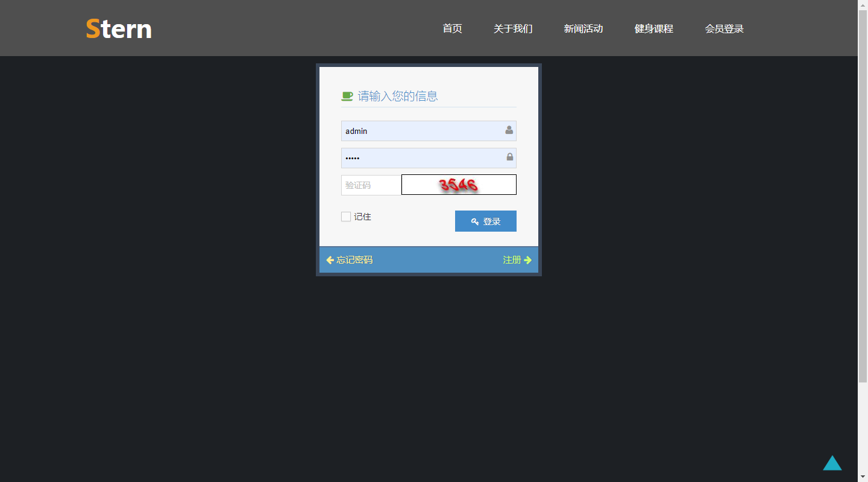Viewport: 868px width, 482px height.
Task: Click the Stern logo
Action: click(118, 28)
